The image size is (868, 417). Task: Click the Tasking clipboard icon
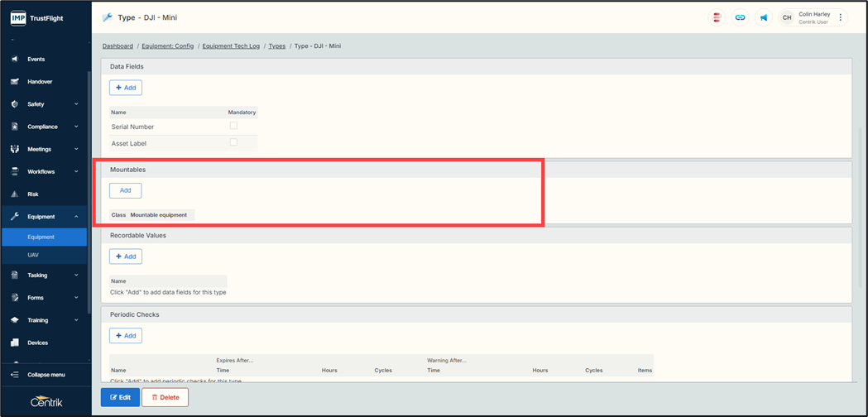pos(15,276)
